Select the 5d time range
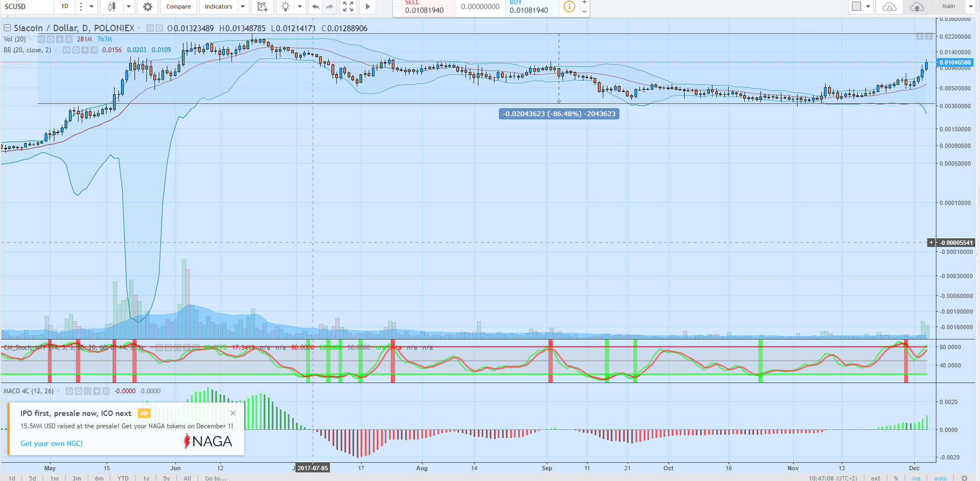The height and width of the screenshot is (481, 980). 32,478
